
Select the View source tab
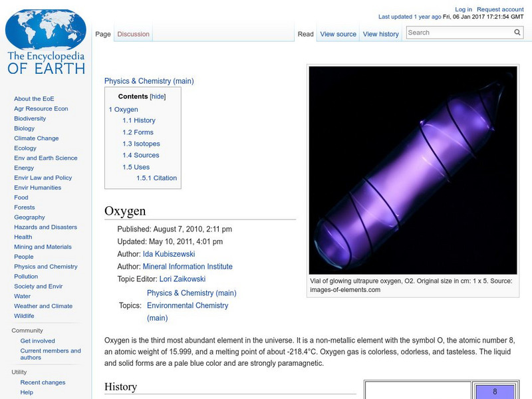click(x=338, y=34)
